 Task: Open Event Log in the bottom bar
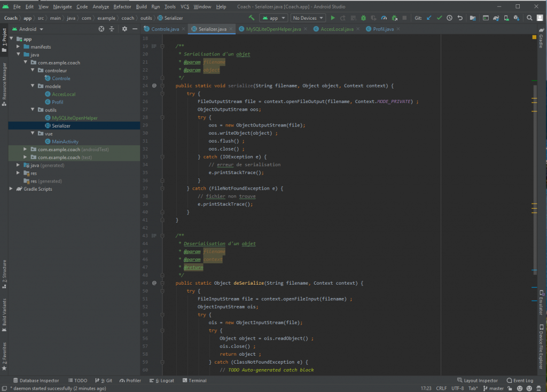tap(520, 381)
